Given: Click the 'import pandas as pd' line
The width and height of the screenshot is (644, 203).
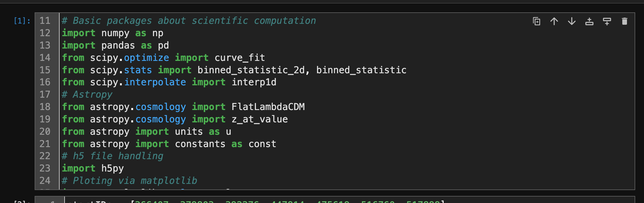Looking at the screenshot, I should (115, 46).
